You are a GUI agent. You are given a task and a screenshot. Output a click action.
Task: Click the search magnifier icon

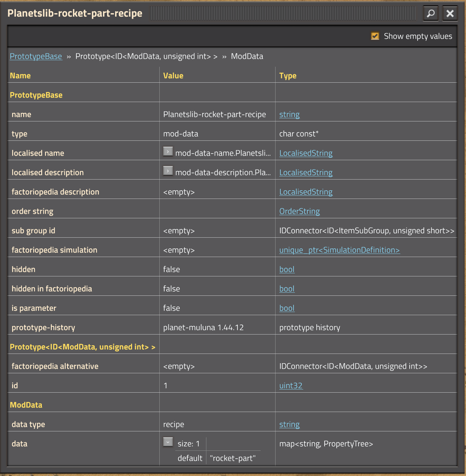point(431,13)
